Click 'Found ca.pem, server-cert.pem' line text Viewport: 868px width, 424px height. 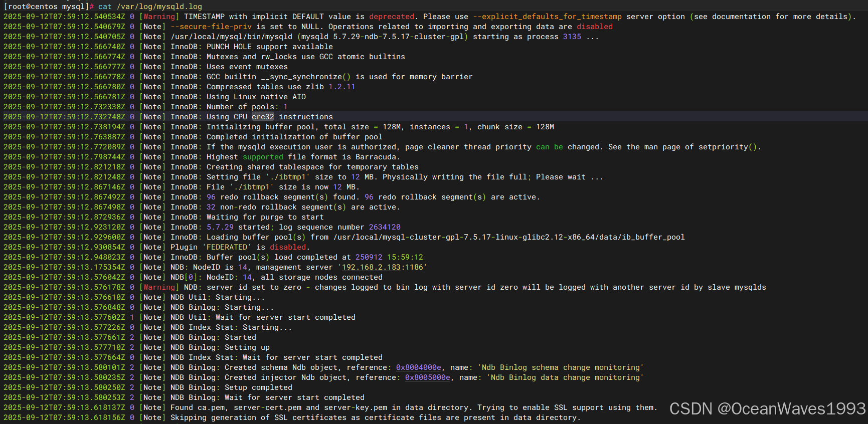[414, 407]
